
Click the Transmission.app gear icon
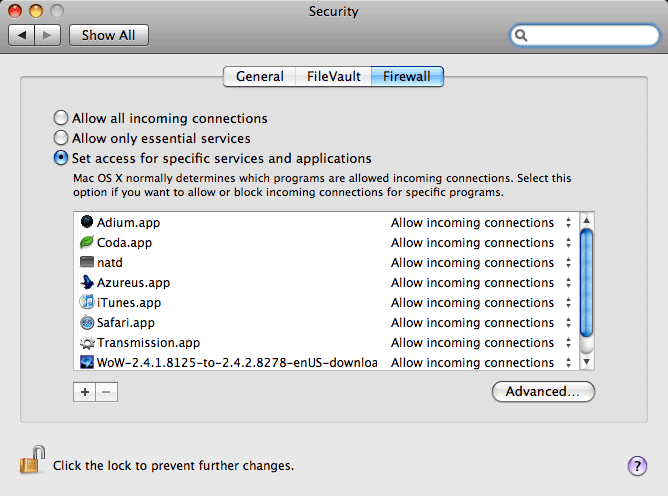click(87, 342)
